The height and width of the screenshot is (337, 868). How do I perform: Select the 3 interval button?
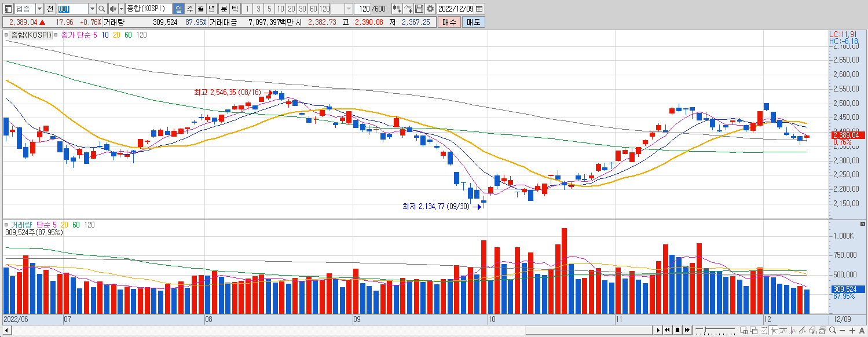pyautogui.click(x=258, y=9)
